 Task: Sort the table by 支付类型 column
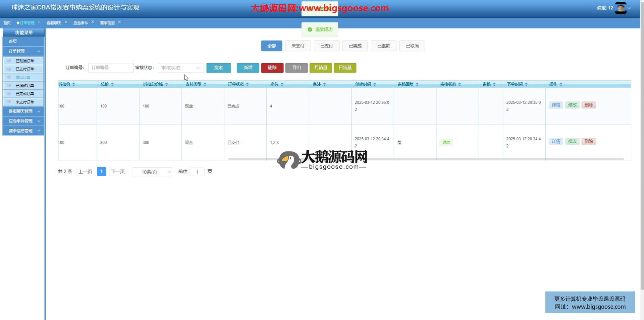pyautogui.click(x=205, y=84)
